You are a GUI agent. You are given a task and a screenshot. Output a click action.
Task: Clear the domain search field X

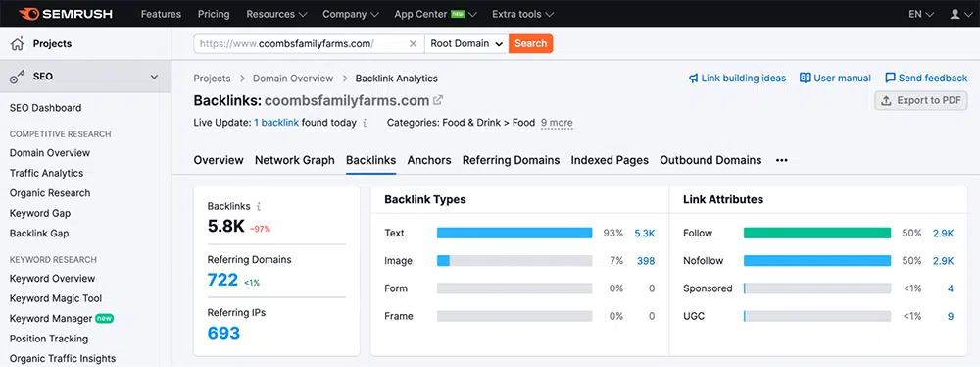tap(414, 44)
